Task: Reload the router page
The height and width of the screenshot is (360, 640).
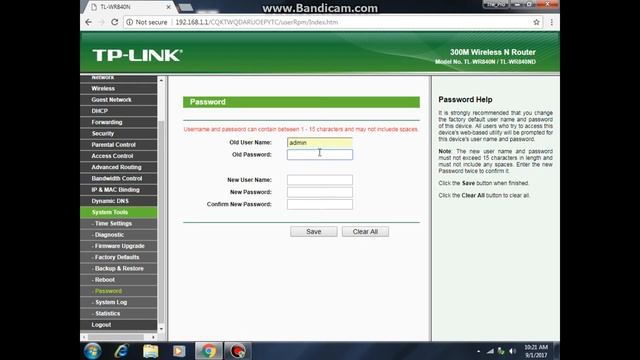Action: coord(115,22)
